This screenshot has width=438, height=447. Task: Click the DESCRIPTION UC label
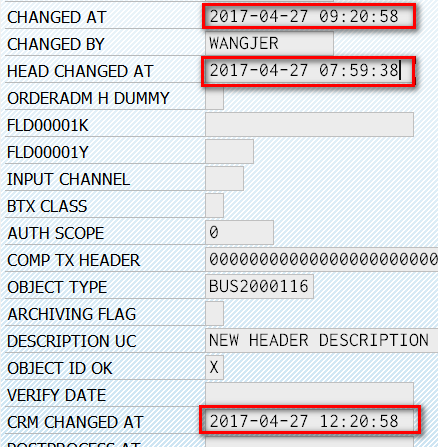71,341
